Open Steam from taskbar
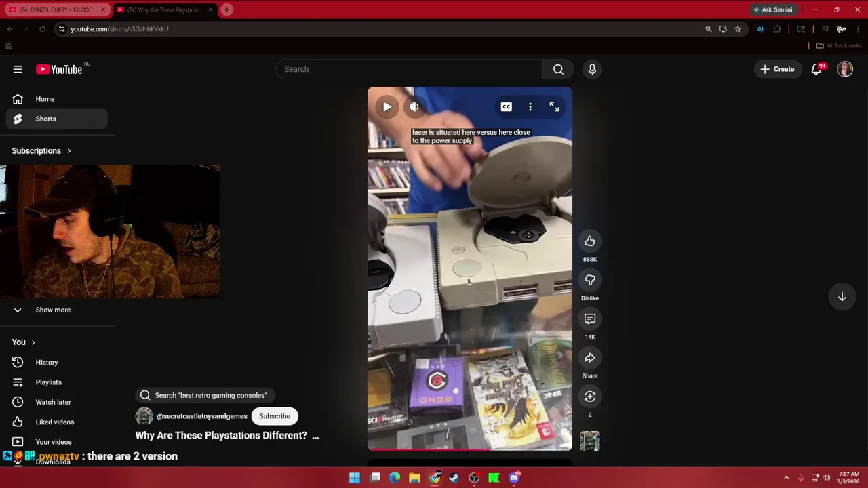The height and width of the screenshot is (488, 868). click(x=454, y=478)
